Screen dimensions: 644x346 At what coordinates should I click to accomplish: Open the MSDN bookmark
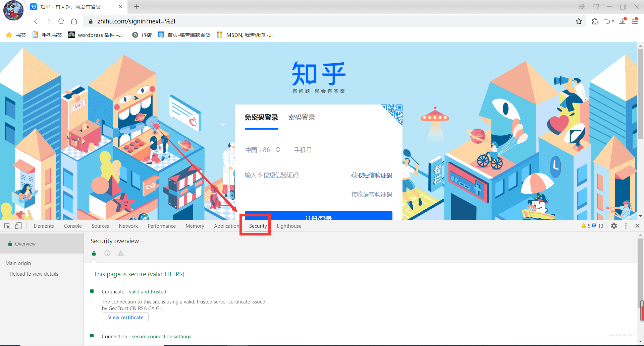point(245,35)
